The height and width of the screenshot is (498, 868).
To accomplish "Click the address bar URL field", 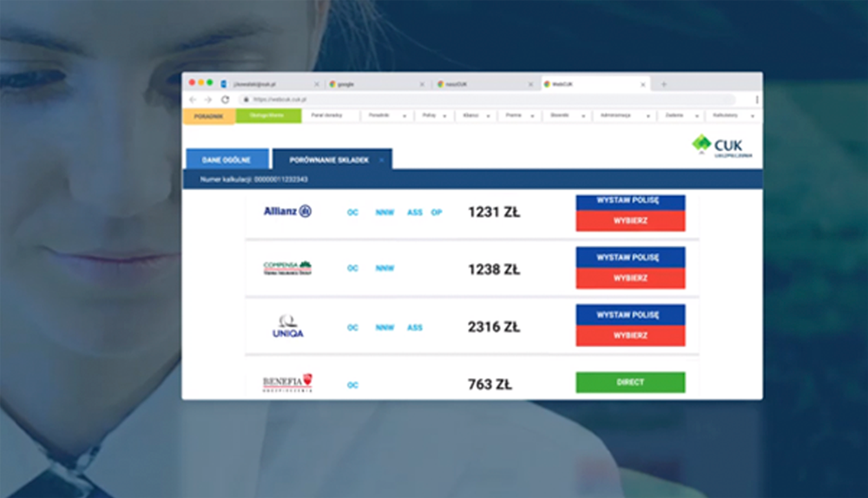I will [487, 100].
